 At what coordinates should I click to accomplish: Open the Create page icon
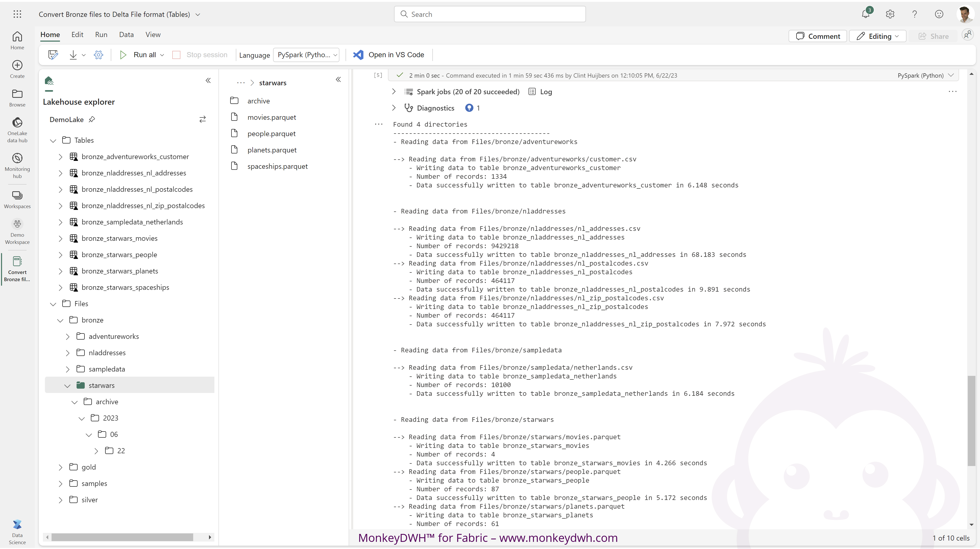coord(17,69)
